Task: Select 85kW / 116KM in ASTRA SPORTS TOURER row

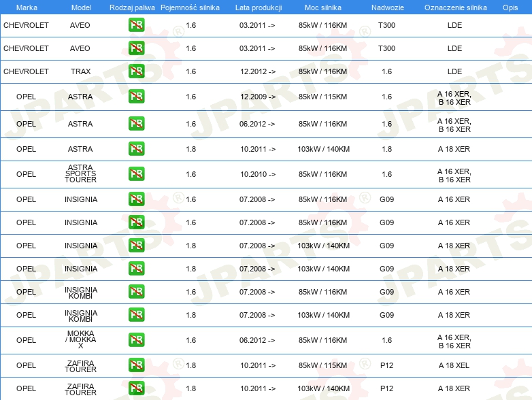Action: tap(322, 174)
